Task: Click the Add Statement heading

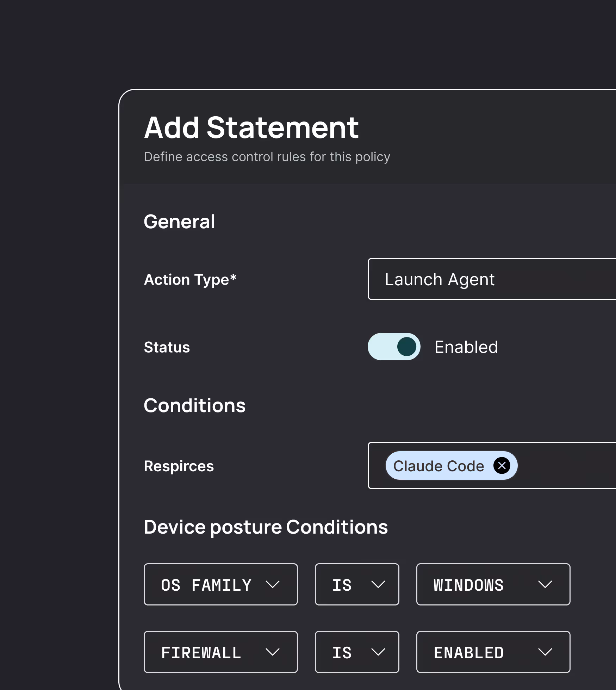Action: (251, 128)
